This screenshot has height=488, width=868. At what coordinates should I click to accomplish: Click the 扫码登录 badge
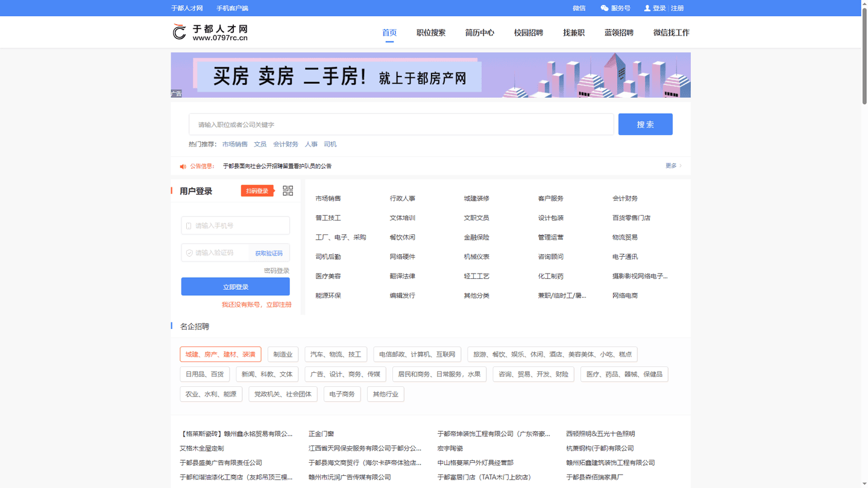pos(257,191)
